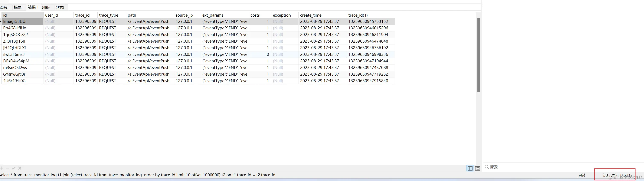
Task: Click the user_id column header
Action: click(x=59, y=15)
